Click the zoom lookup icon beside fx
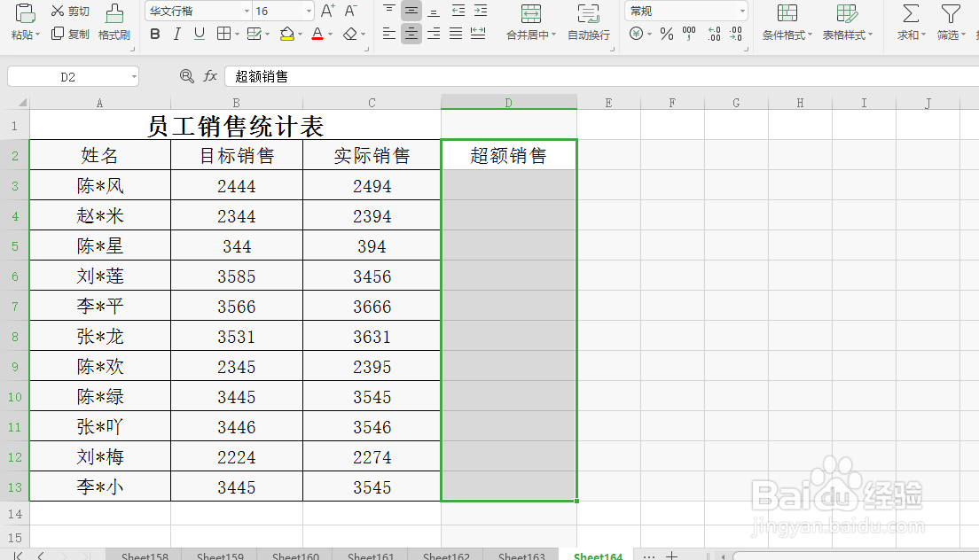 point(186,76)
